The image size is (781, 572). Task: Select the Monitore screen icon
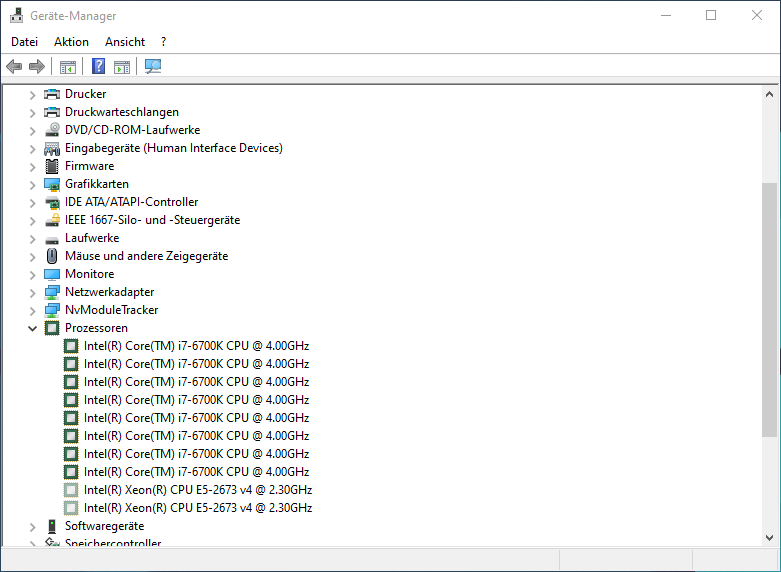[52, 274]
